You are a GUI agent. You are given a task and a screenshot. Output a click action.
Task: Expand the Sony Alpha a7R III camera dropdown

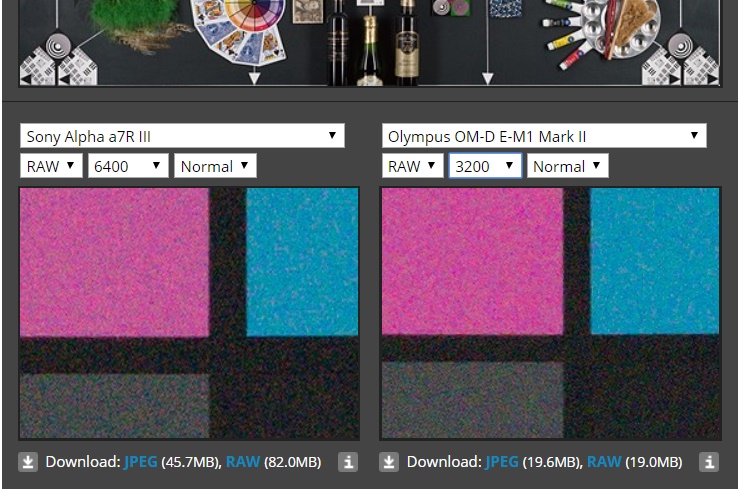tap(182, 136)
